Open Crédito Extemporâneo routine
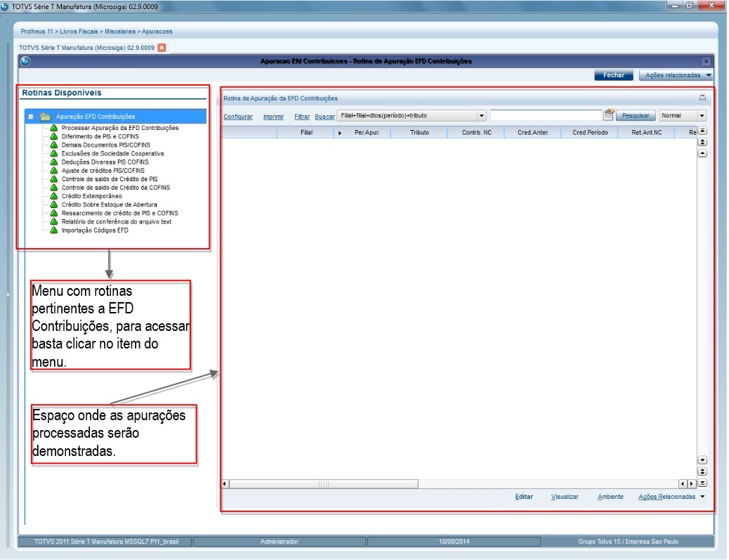 click(x=91, y=196)
